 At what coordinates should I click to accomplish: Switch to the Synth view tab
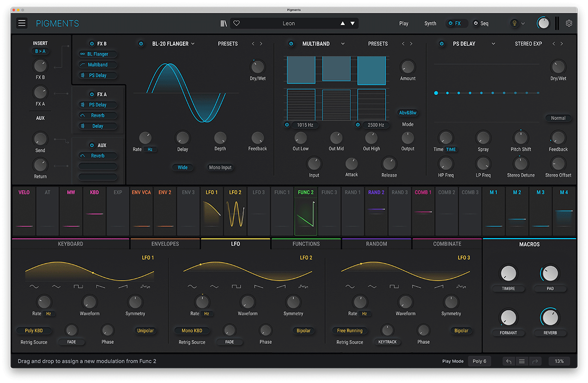[x=430, y=23]
